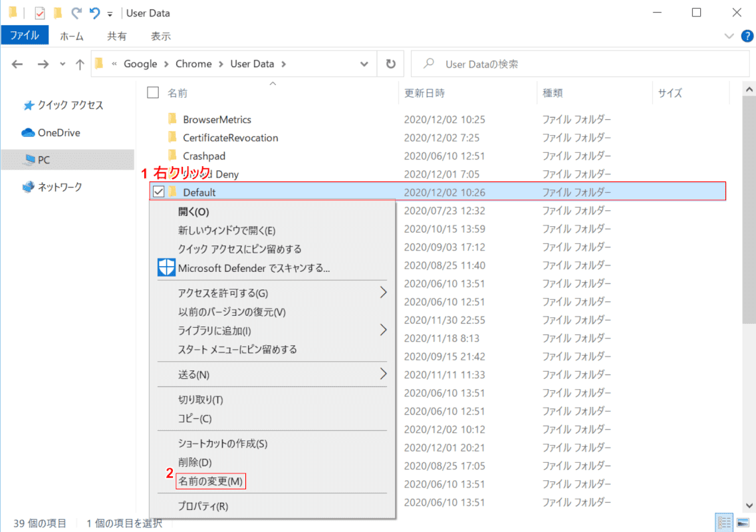Click the Properties checkmark icon in title bar
This screenshot has height=532, width=756.
coord(39,13)
